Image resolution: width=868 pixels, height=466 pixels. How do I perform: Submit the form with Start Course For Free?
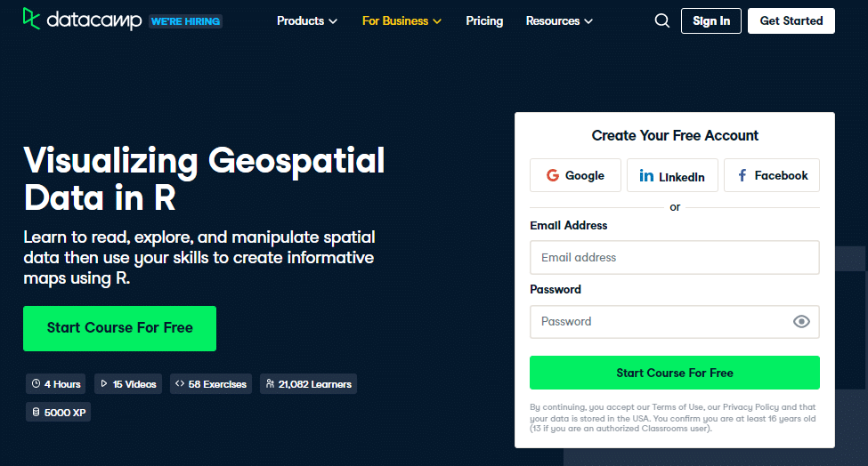(675, 373)
